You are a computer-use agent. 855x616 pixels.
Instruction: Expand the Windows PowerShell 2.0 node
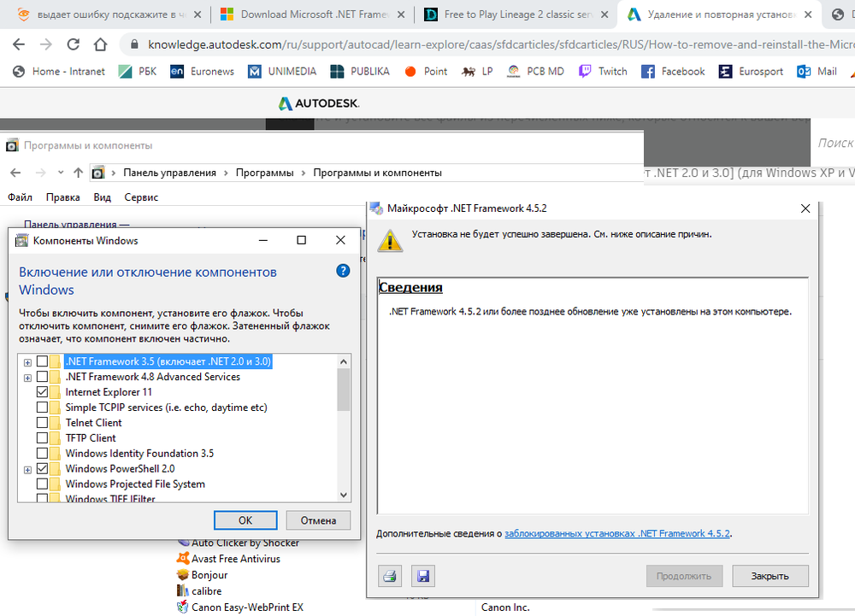[28, 470]
